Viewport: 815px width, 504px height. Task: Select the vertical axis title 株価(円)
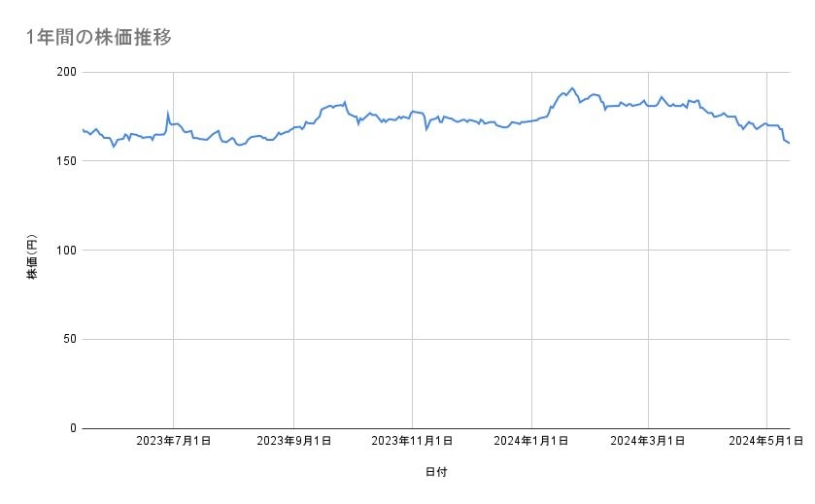pos(32,257)
